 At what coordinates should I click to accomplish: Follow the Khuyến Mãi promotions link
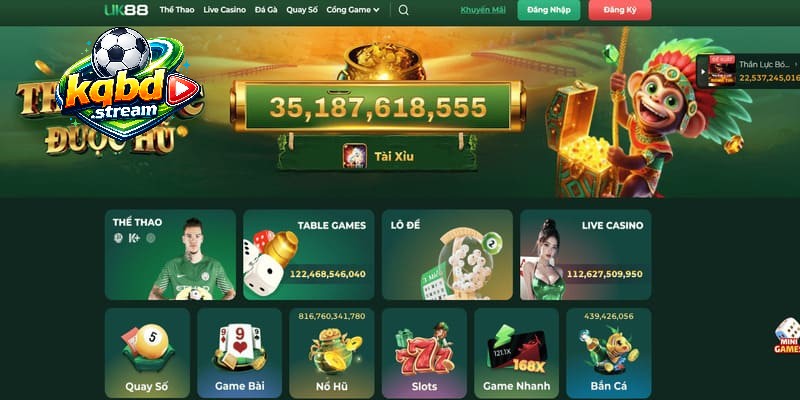point(483,10)
